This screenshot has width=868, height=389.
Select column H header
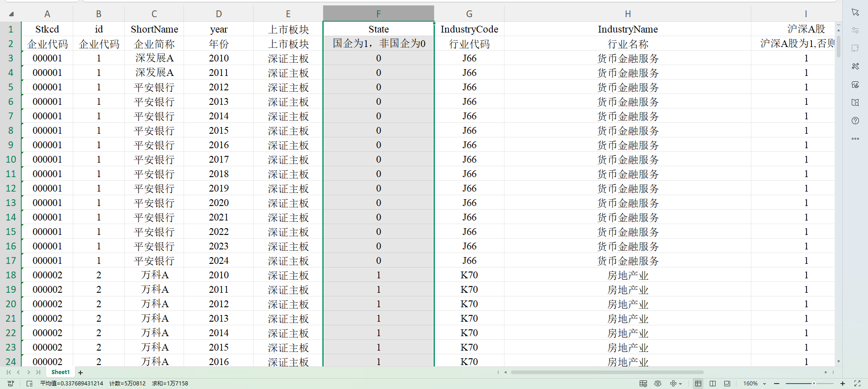(627, 14)
